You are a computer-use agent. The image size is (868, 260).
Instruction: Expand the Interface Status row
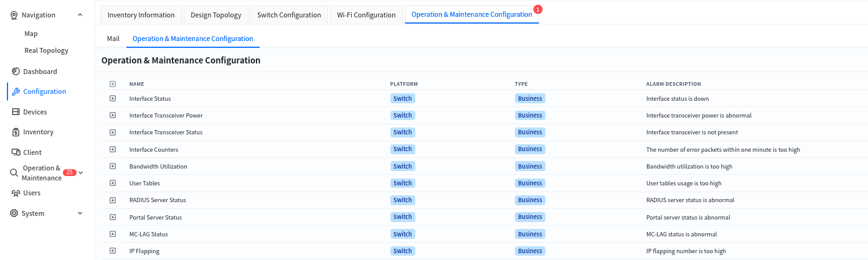(x=113, y=98)
